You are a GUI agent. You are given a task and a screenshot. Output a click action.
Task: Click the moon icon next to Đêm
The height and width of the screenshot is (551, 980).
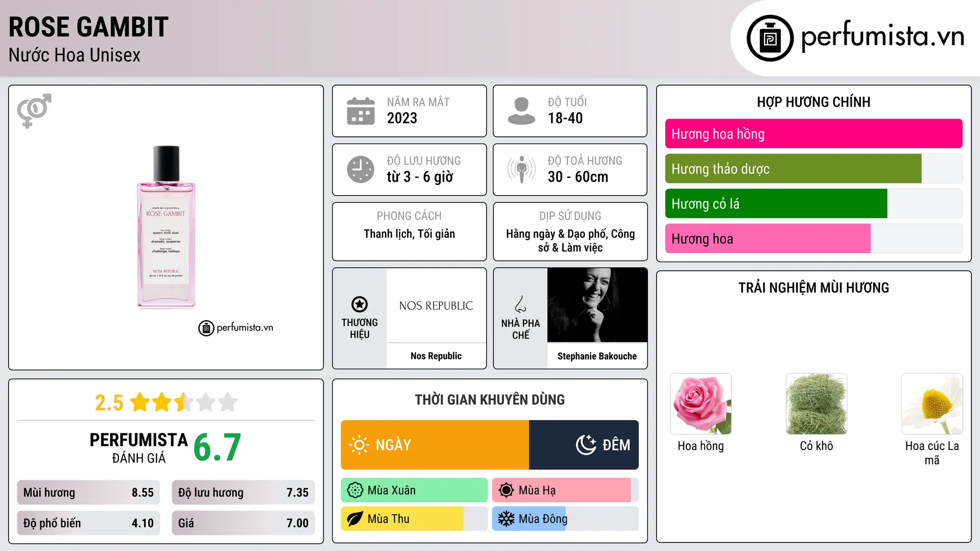(x=586, y=445)
